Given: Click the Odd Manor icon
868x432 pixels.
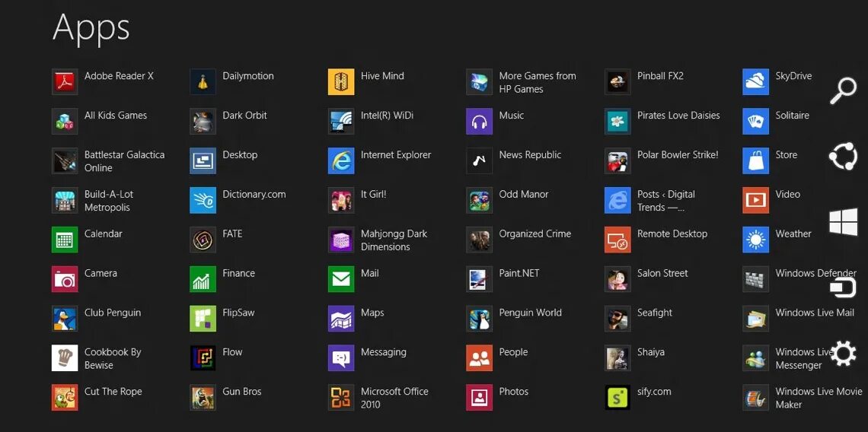Looking at the screenshot, I should pyautogui.click(x=480, y=200).
